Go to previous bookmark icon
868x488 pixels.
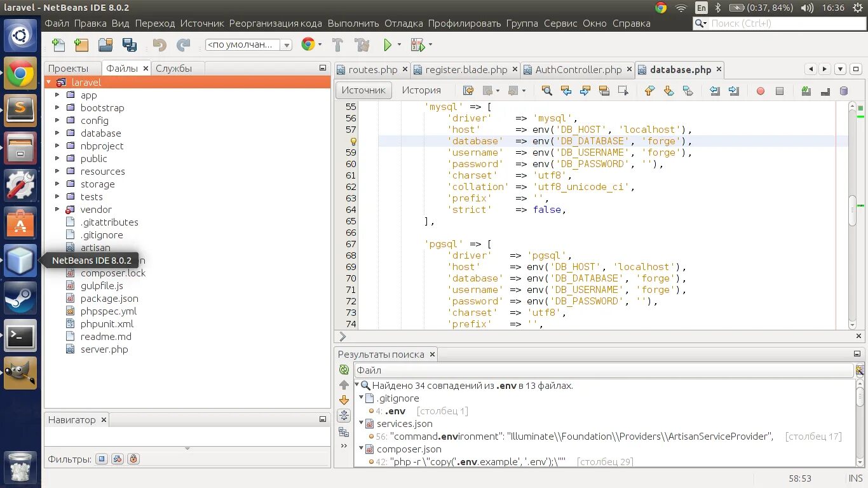tap(649, 91)
